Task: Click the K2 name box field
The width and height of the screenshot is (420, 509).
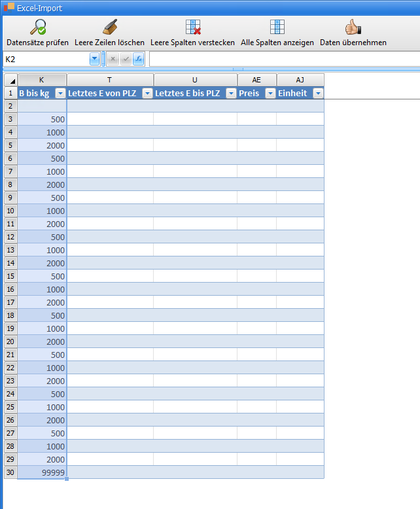Action: point(46,59)
